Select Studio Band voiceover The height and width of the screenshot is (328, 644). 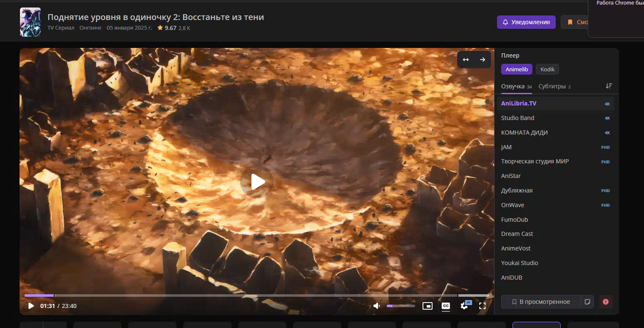[555, 118]
